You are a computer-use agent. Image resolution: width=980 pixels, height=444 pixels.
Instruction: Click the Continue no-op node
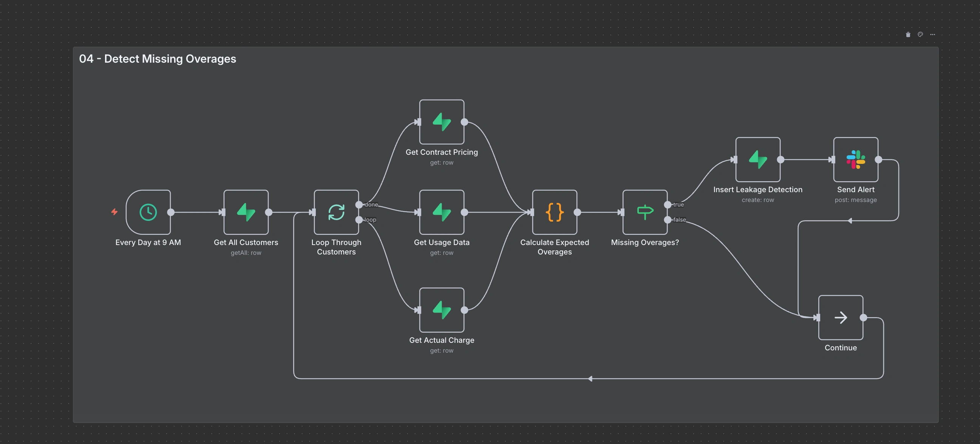tap(840, 318)
